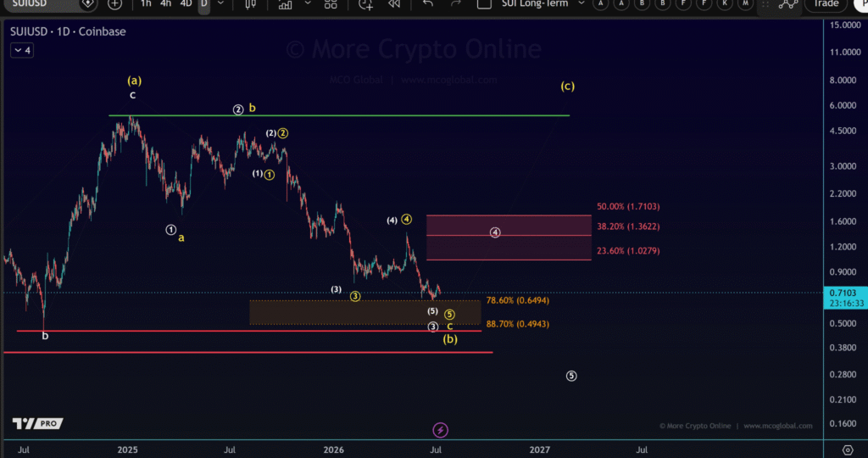Select the white circled 4 wave marker
The width and height of the screenshot is (868, 458).
(x=495, y=232)
